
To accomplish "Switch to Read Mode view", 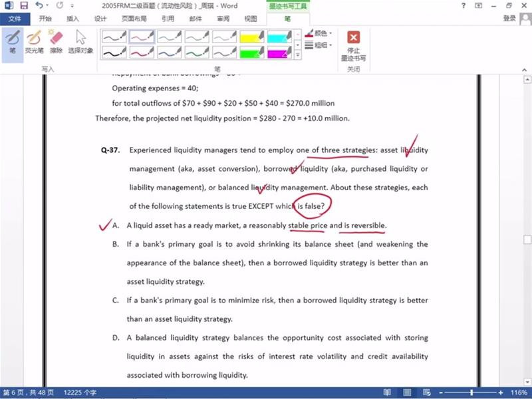I will [387, 392].
